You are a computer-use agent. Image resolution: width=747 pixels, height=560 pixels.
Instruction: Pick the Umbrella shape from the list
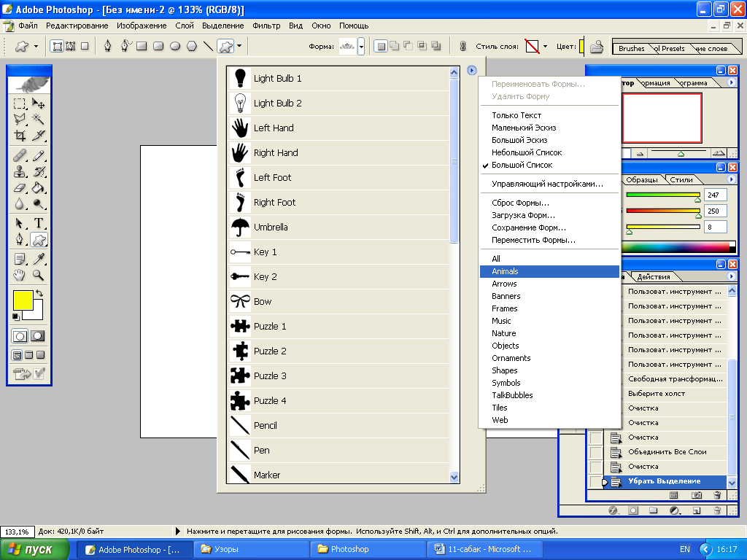pos(338,227)
